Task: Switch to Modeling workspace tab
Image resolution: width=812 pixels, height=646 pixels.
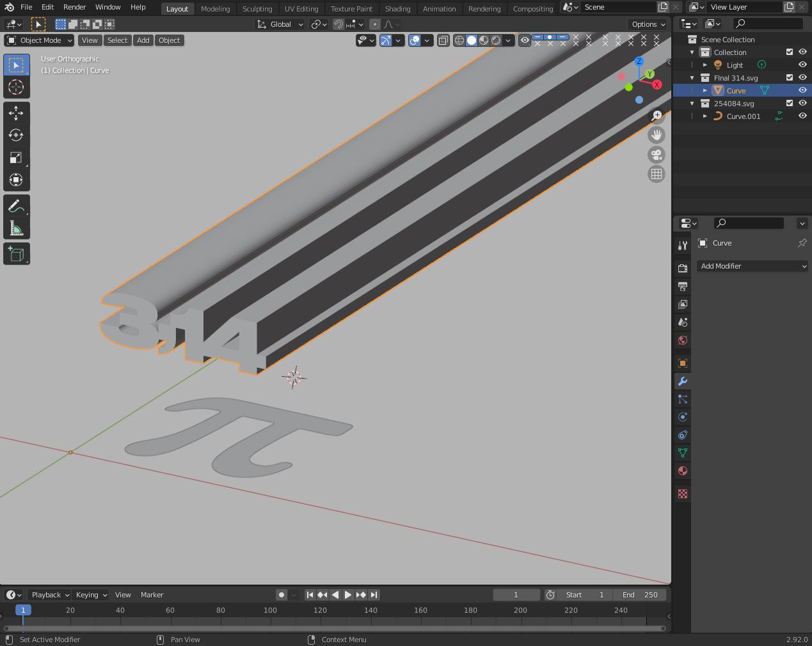Action: (x=215, y=8)
